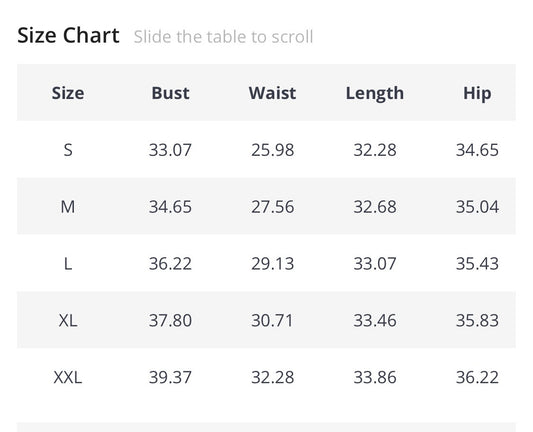533x432 pixels.
Task: Click the Bust column header
Action: [170, 93]
